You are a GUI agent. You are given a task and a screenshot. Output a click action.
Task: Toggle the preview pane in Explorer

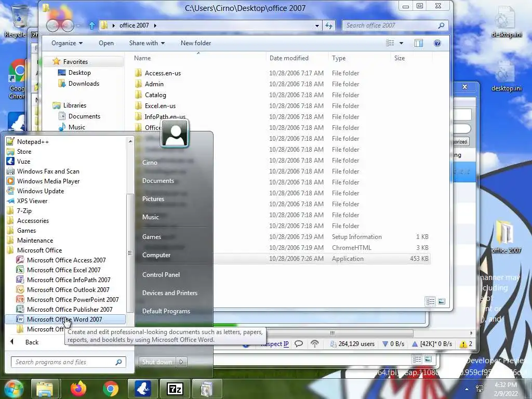tap(419, 43)
